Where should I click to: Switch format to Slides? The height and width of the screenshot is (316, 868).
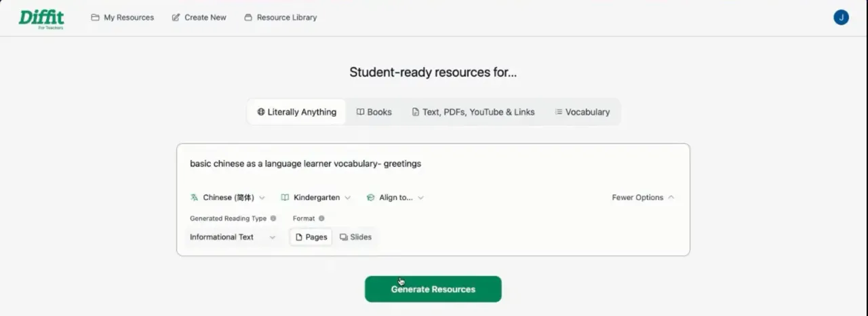356,237
